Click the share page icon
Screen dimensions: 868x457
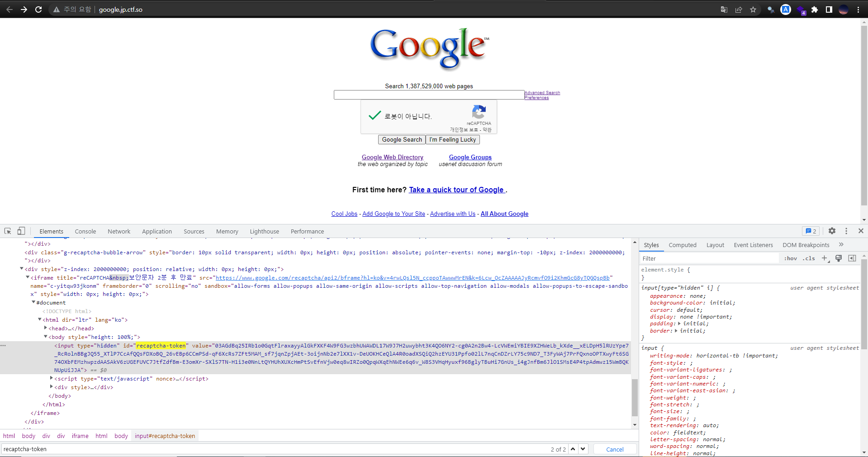739,10
